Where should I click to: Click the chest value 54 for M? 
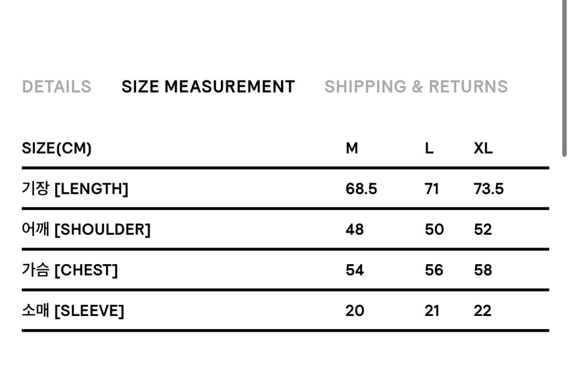click(x=355, y=270)
